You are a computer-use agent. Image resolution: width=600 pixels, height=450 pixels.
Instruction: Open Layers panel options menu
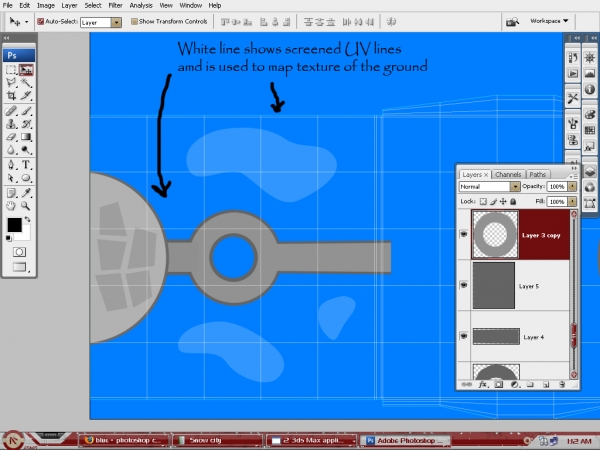click(x=573, y=176)
